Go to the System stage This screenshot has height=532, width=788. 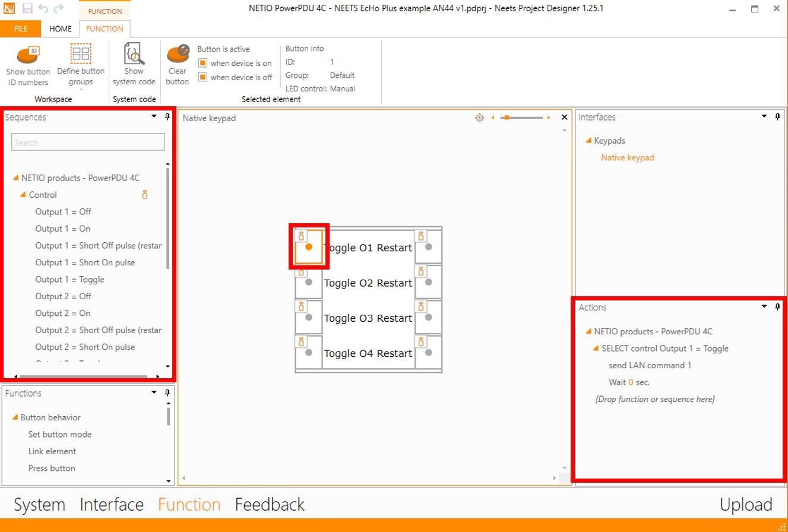coord(40,505)
